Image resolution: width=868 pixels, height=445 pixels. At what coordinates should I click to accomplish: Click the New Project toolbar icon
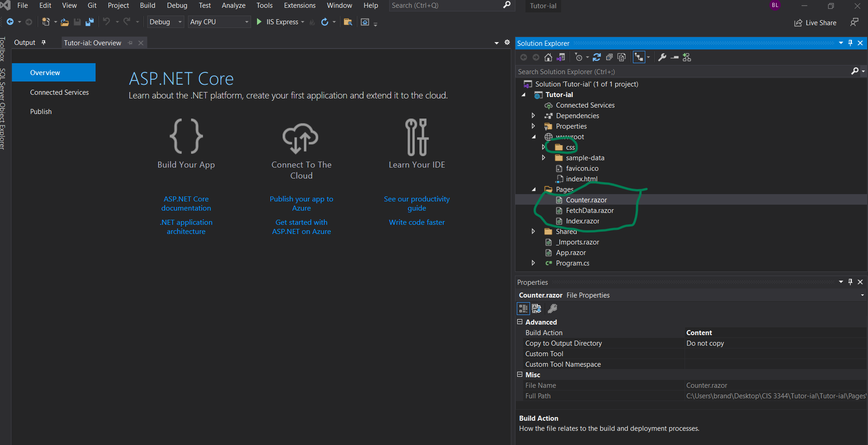point(46,22)
